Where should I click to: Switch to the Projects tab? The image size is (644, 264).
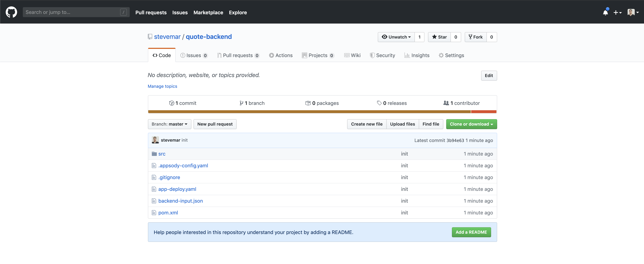(x=318, y=55)
